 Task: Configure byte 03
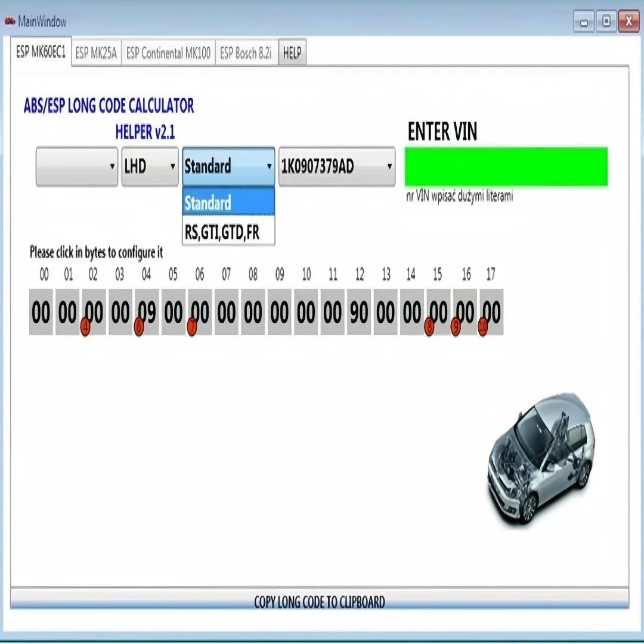click(x=120, y=312)
